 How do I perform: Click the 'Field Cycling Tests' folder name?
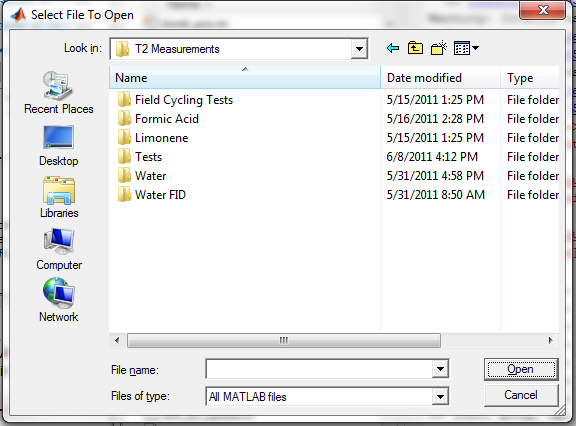point(184,100)
